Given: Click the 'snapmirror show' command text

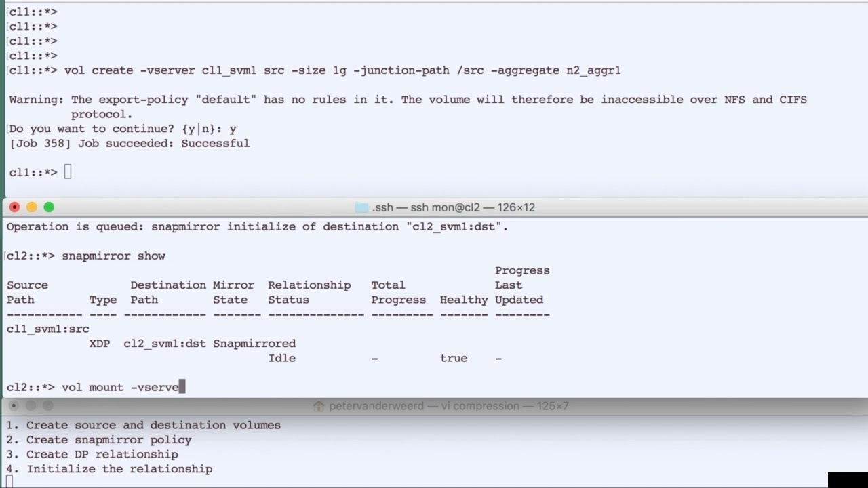Looking at the screenshot, I should [x=113, y=256].
